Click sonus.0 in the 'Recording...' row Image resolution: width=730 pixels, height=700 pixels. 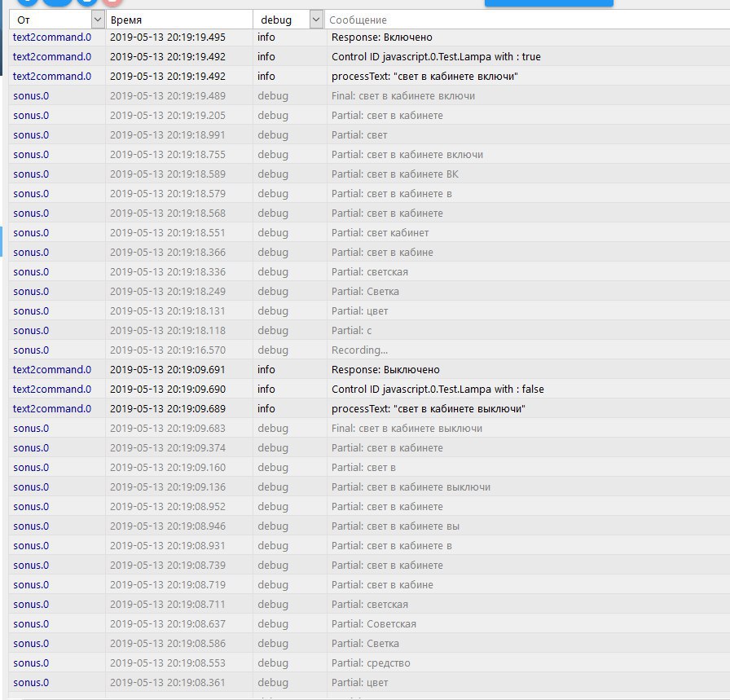click(x=31, y=350)
